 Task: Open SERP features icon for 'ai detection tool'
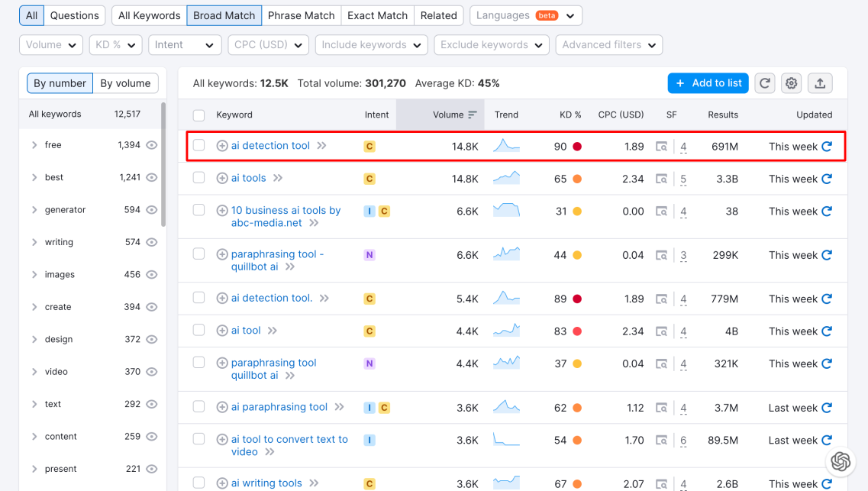pyautogui.click(x=662, y=147)
